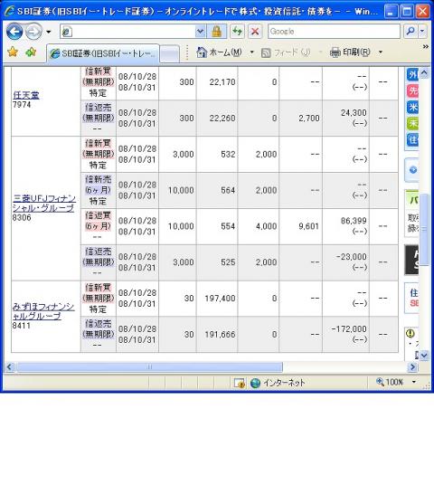This screenshot has height=504, width=434.
Task: Click the horizontal scrollbar thumb
Action: click(x=150, y=366)
